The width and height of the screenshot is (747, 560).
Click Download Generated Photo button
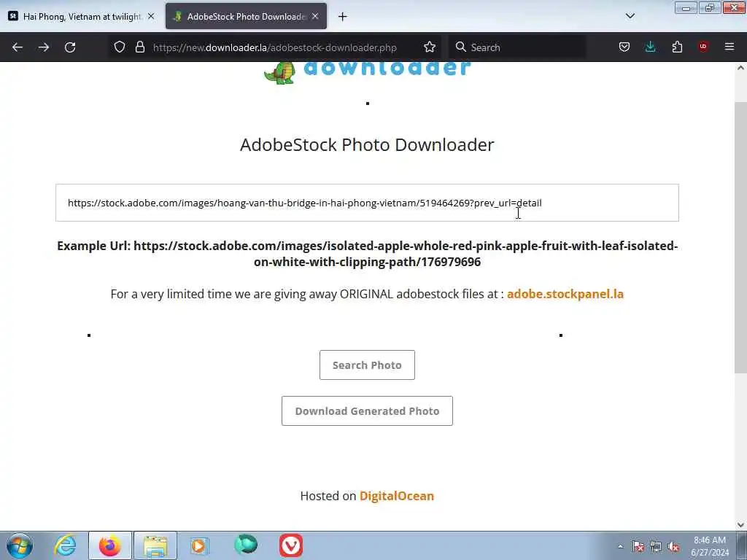(367, 411)
